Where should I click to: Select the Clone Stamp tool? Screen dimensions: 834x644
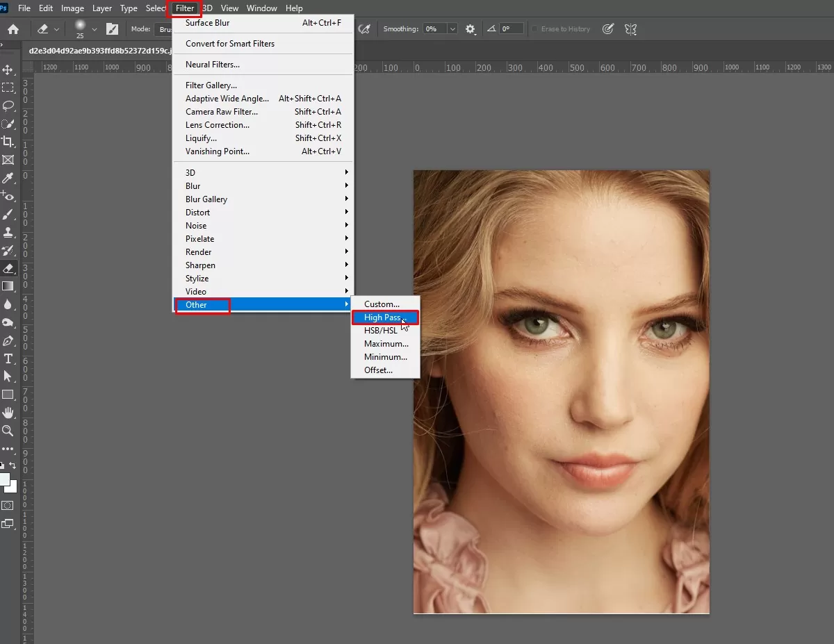(x=8, y=233)
